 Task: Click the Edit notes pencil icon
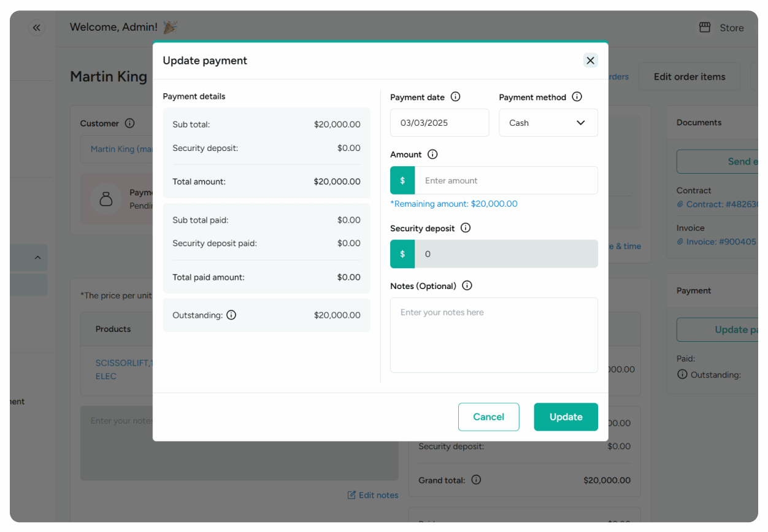pyautogui.click(x=352, y=495)
